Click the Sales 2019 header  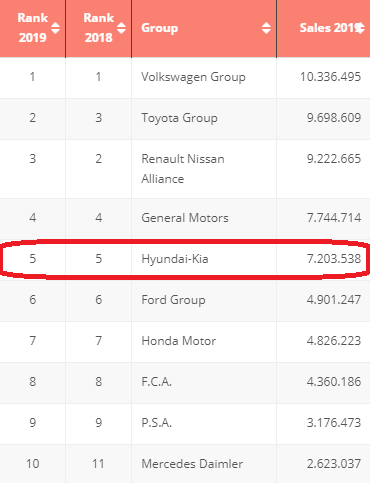[x=323, y=28]
